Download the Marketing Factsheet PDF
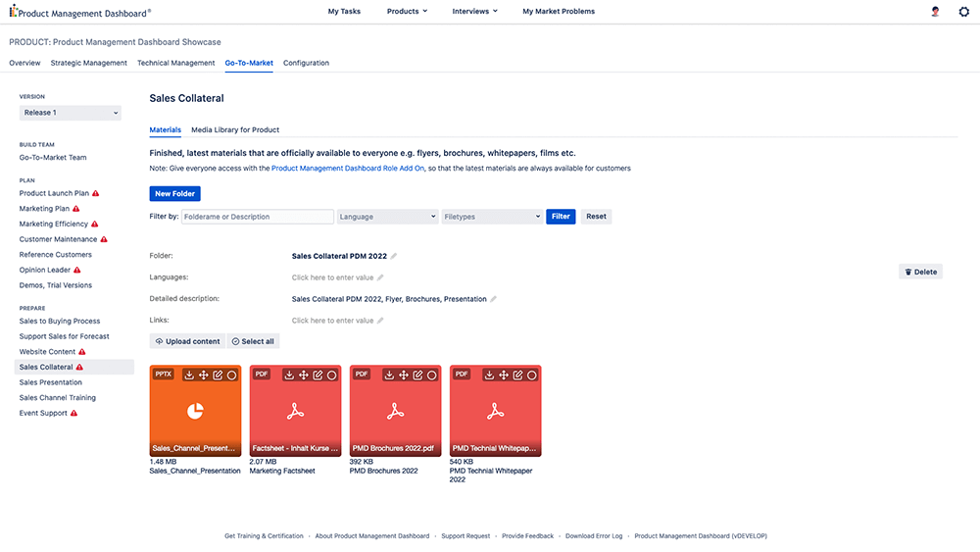Screen dimensions: 980x552 (x=289, y=376)
